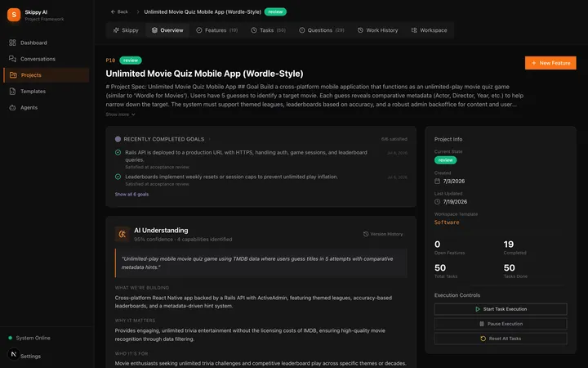The height and width of the screenshot is (368, 588).
Task: Click the review badge in breadcrumb
Action: click(275, 11)
